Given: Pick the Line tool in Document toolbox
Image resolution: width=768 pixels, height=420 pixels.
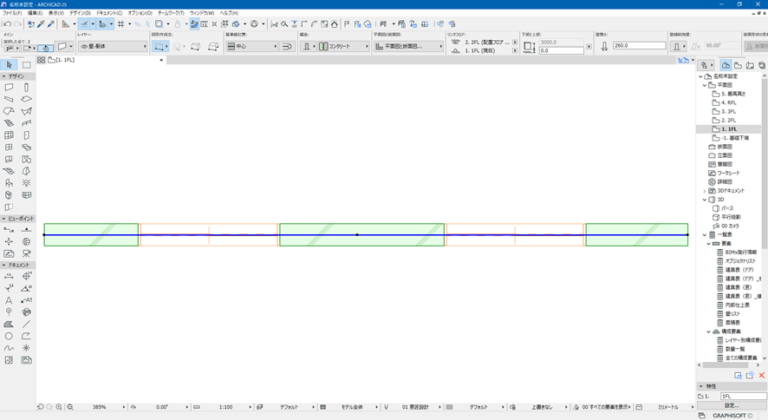Looking at the screenshot, I should tap(26, 324).
